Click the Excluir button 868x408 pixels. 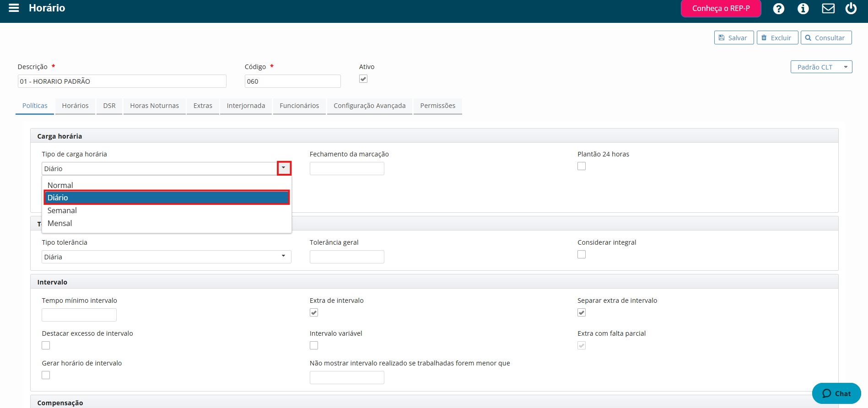pos(777,38)
